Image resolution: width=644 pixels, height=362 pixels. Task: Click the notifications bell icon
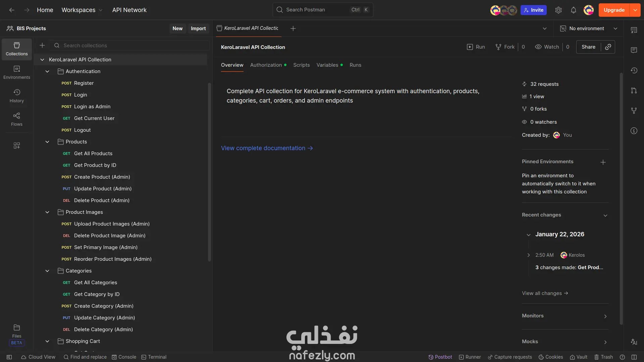[573, 10]
